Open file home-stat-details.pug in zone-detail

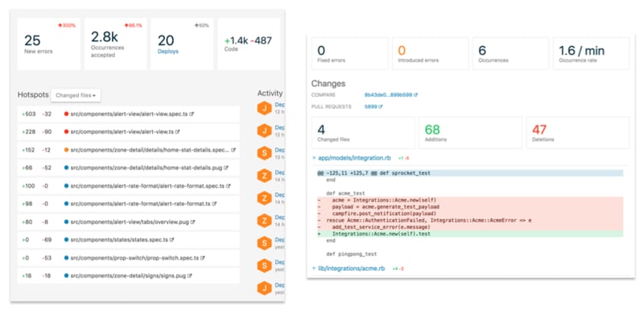click(x=147, y=168)
